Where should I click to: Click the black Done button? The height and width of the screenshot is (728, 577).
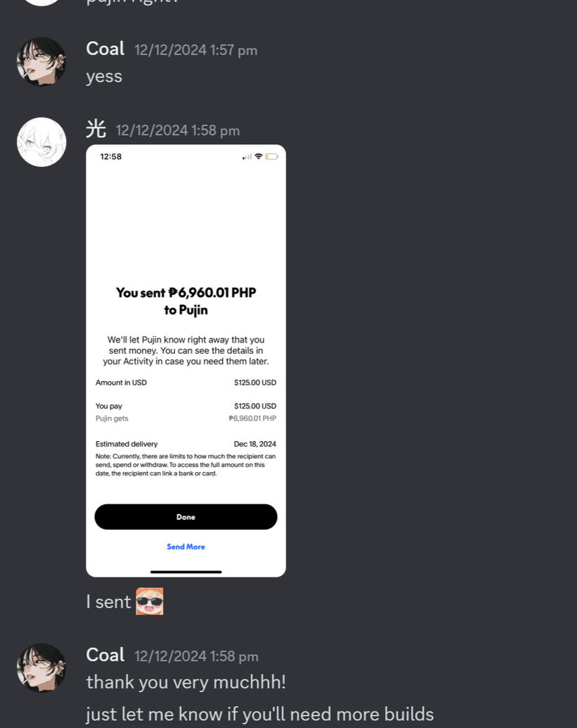(186, 517)
